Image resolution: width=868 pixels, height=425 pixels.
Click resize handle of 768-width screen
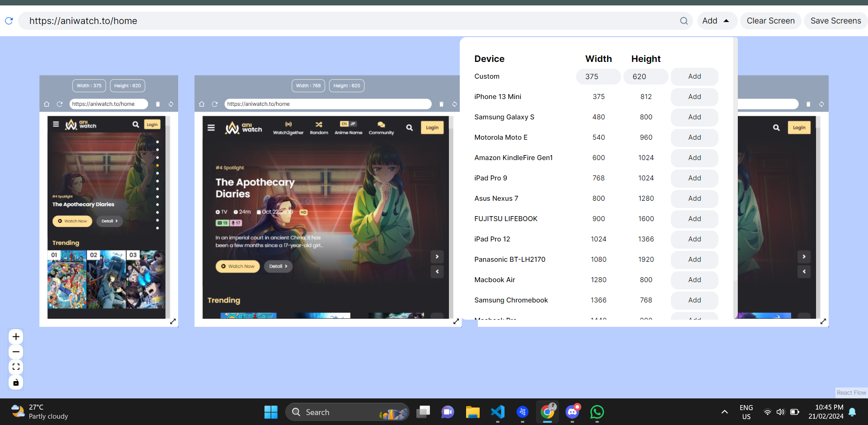pos(456,321)
